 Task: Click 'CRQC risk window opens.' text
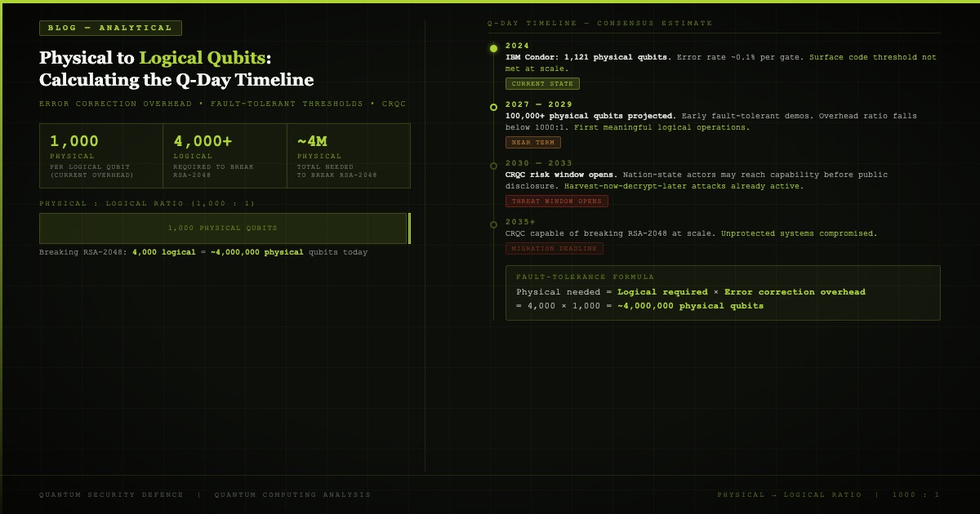561,175
